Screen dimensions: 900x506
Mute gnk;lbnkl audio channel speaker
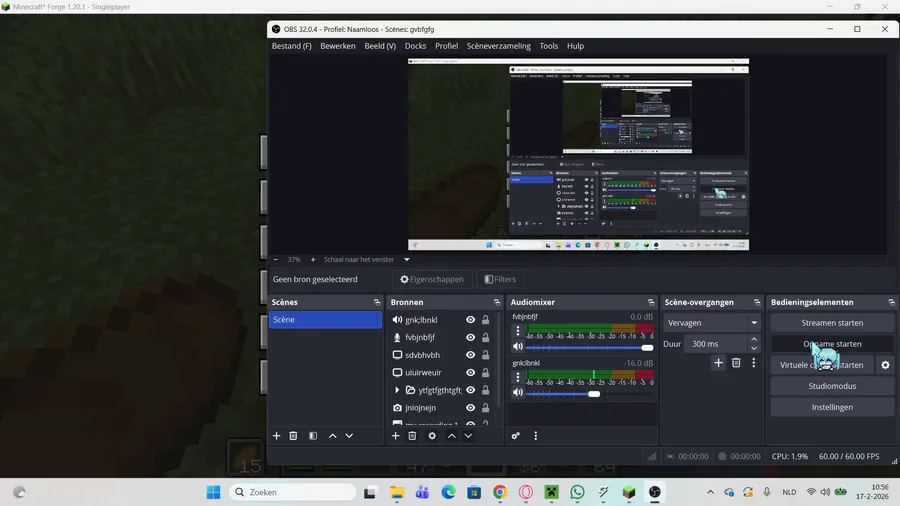(518, 392)
